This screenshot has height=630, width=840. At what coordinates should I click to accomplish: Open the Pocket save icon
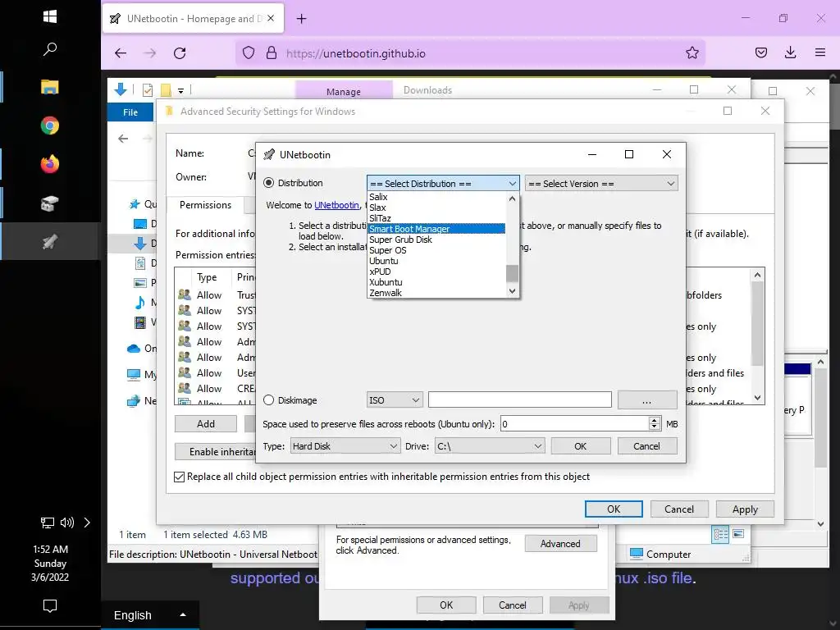tap(760, 52)
